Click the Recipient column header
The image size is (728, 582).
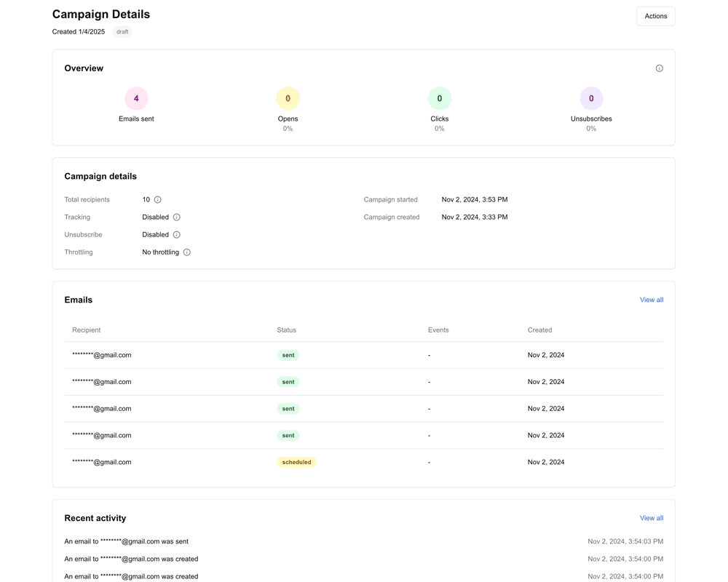87,330
